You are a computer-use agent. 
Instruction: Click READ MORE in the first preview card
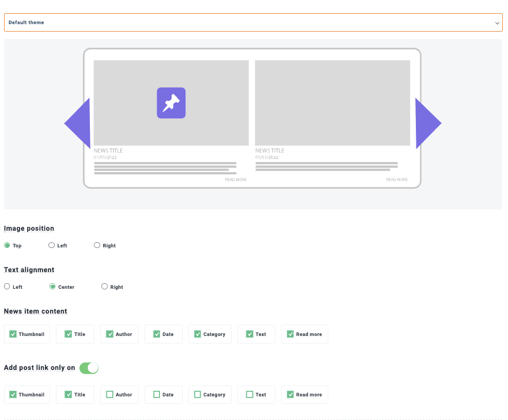click(236, 180)
